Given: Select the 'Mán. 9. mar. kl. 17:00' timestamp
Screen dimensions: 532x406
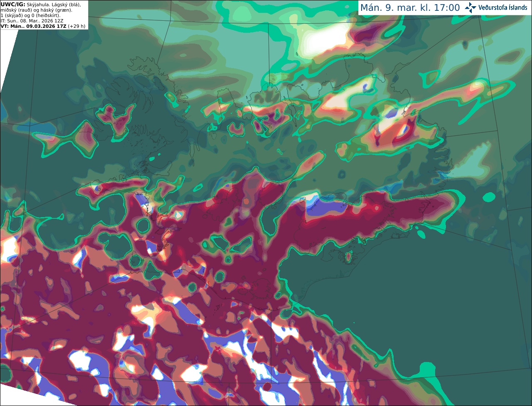Looking at the screenshot, I should 410,8.
